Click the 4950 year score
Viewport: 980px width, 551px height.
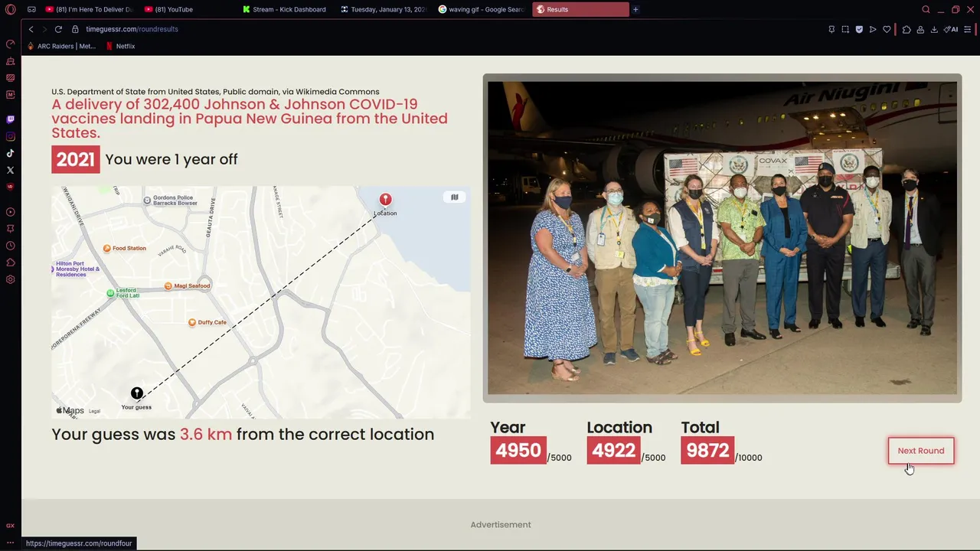[518, 450]
